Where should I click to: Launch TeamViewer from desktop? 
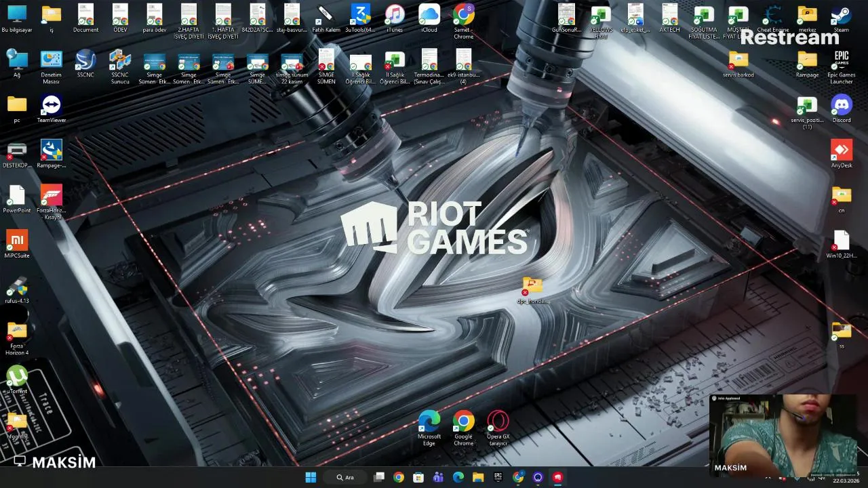click(x=52, y=109)
